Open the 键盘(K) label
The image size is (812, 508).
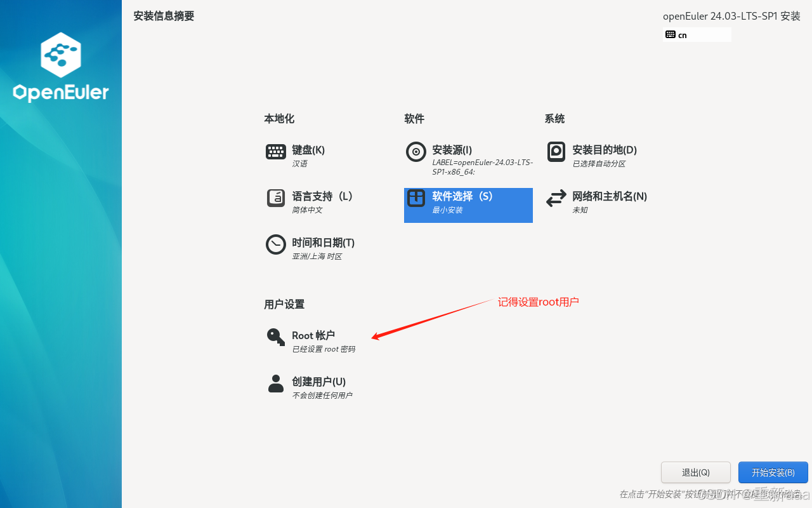click(x=308, y=150)
